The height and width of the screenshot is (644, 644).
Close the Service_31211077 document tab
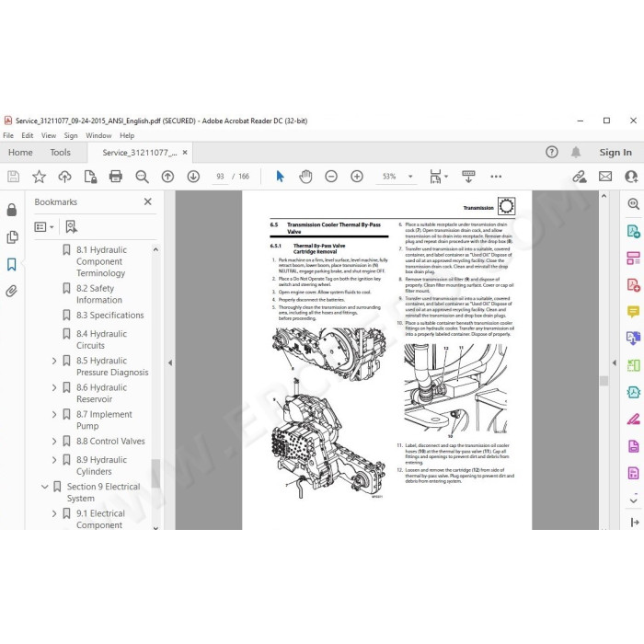click(x=185, y=153)
